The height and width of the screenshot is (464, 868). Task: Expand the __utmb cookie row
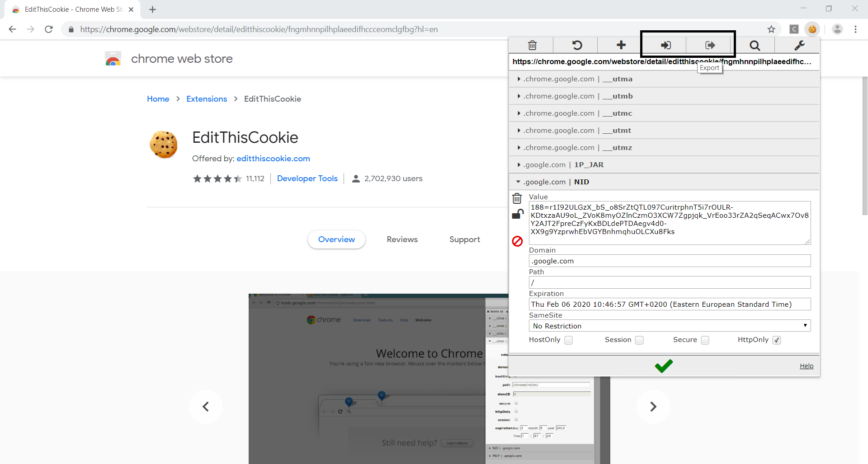(x=664, y=96)
